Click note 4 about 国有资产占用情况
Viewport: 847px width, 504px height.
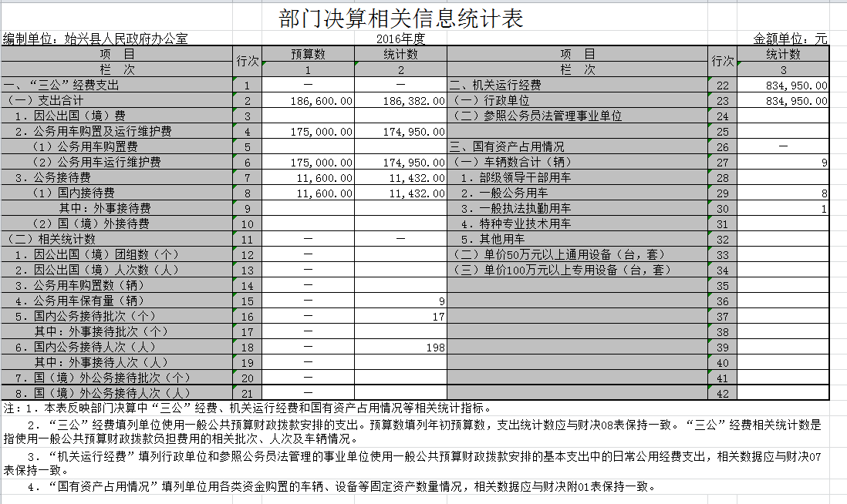343,487
